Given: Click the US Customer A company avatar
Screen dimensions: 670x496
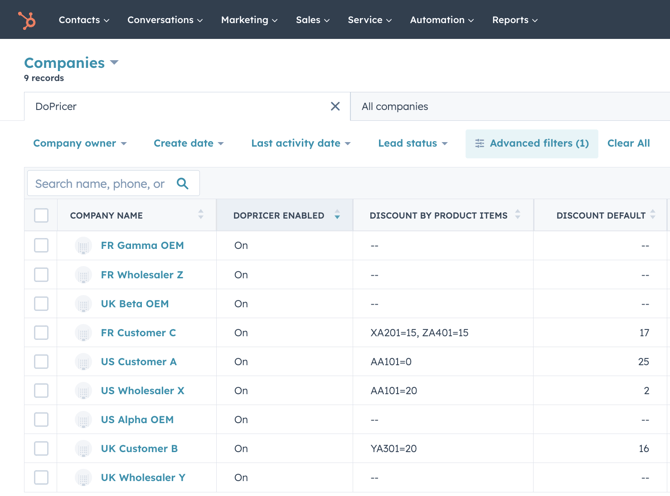Looking at the screenshot, I should pos(83,362).
